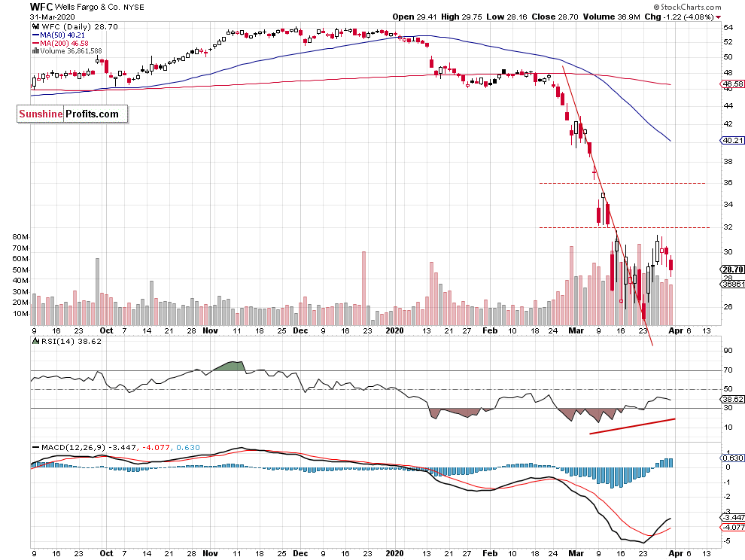The width and height of the screenshot is (745, 560).
Task: Click the Nov label under the MACD panel
Action: [210, 553]
